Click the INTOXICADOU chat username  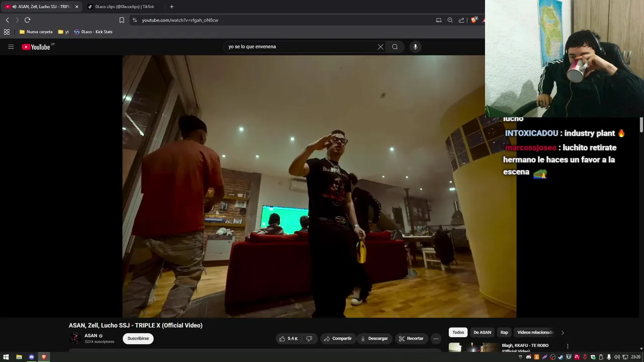531,133
